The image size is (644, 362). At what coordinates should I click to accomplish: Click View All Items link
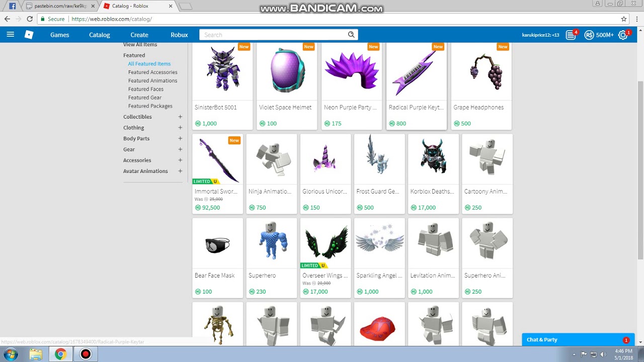[x=140, y=45]
